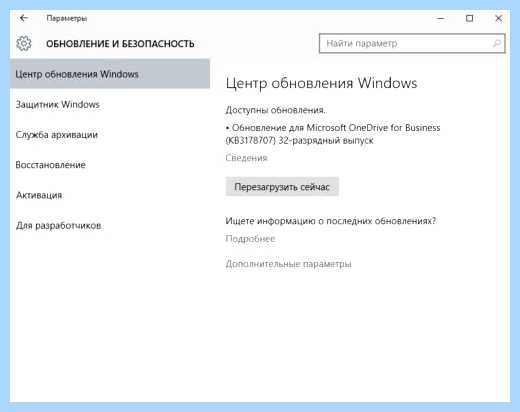
Task: Click 'Перезагрузить сейчас' button
Action: 282,187
